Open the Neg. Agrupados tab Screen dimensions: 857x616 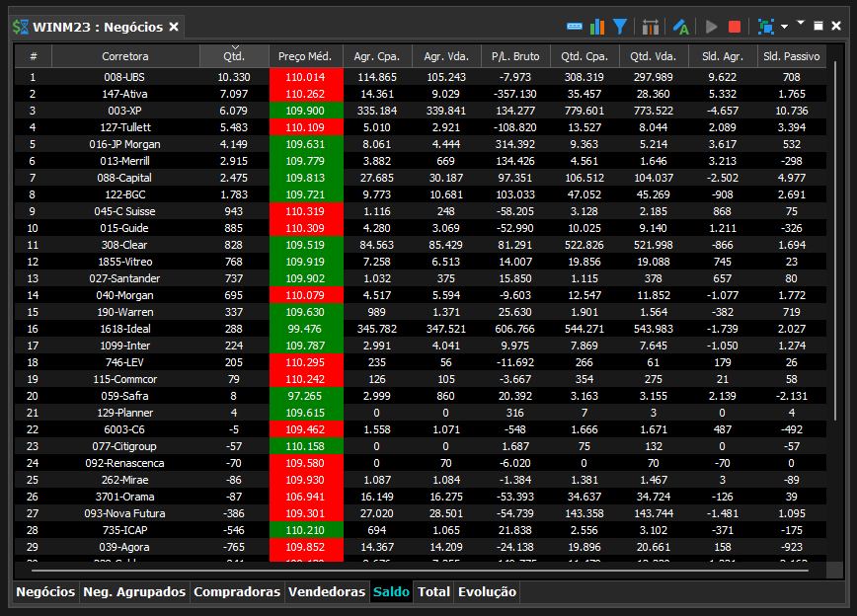tap(134, 592)
